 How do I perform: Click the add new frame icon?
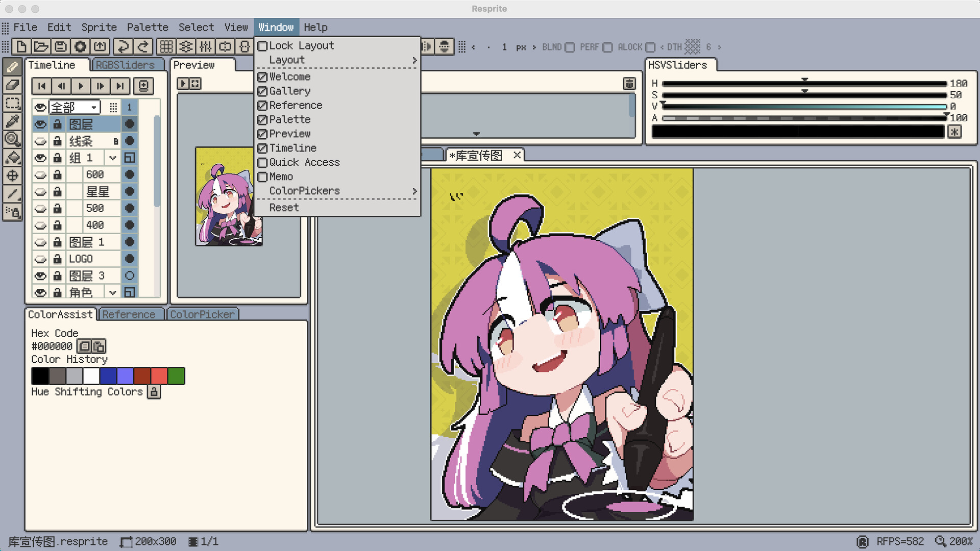click(143, 86)
